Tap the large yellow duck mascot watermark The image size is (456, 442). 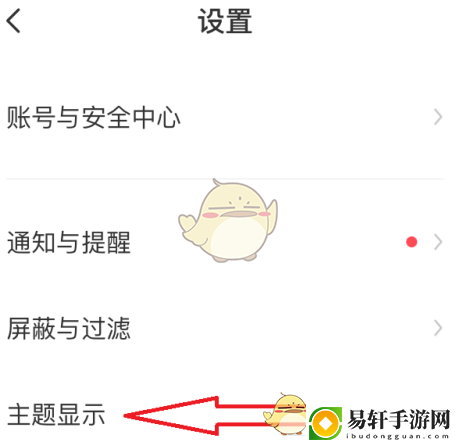click(228, 221)
